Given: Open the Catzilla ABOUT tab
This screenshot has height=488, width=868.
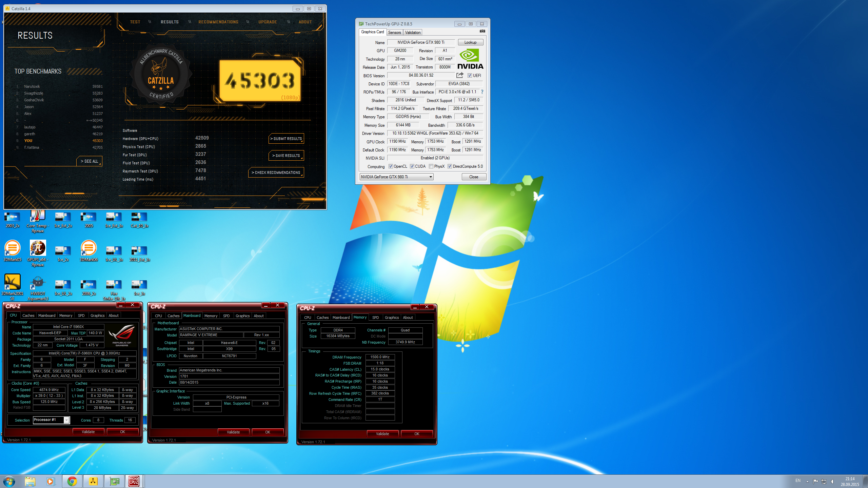Looking at the screenshot, I should 305,22.
